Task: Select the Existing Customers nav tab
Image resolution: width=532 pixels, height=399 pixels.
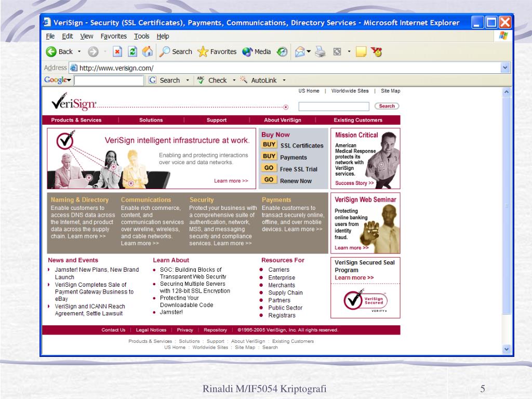Action: (358, 120)
